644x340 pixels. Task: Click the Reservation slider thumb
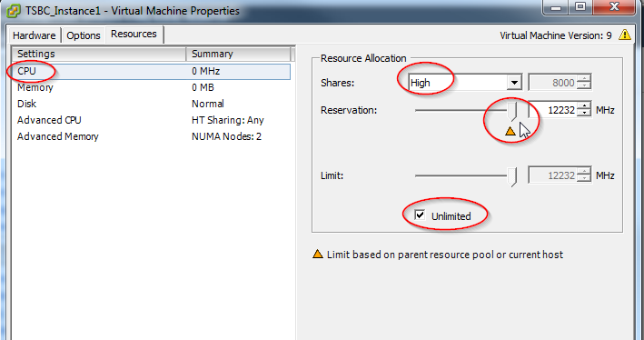tap(511, 112)
